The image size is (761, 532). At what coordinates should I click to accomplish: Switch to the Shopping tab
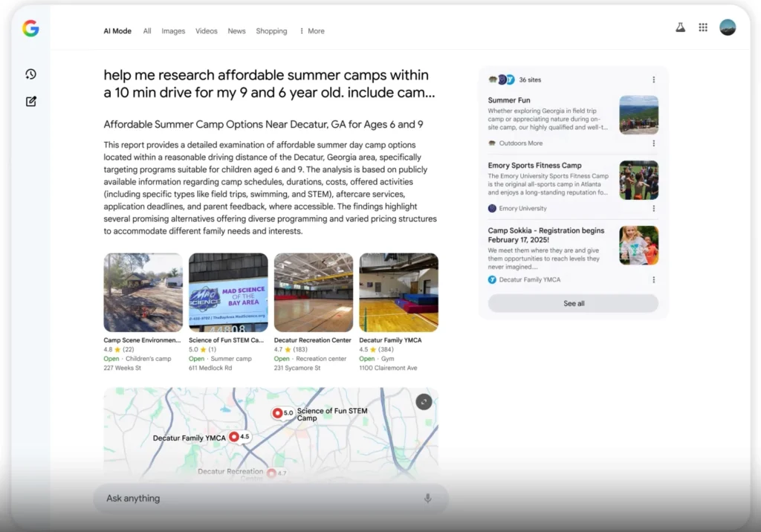[271, 31]
